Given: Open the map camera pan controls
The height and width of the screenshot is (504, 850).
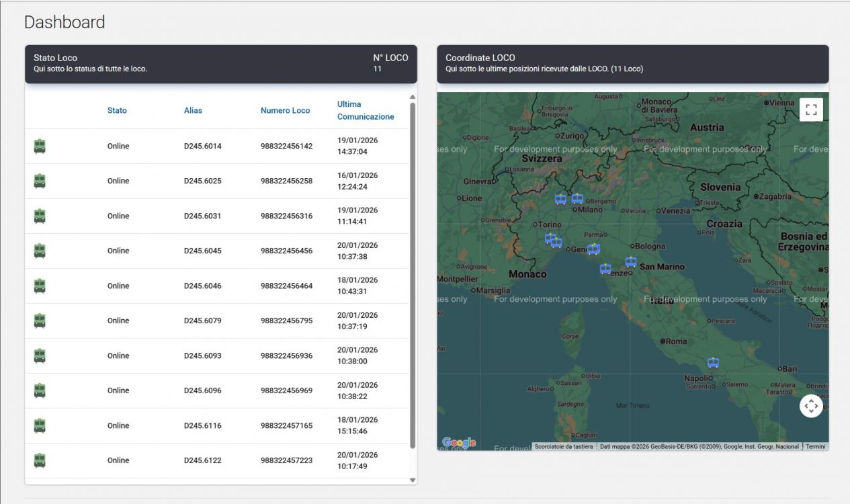Looking at the screenshot, I should click(x=811, y=406).
